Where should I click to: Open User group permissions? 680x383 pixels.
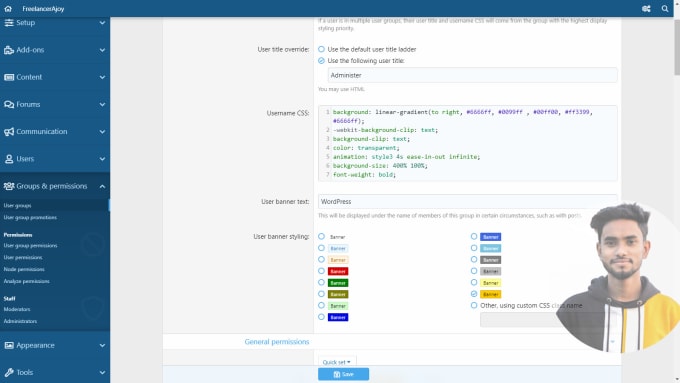(30, 246)
